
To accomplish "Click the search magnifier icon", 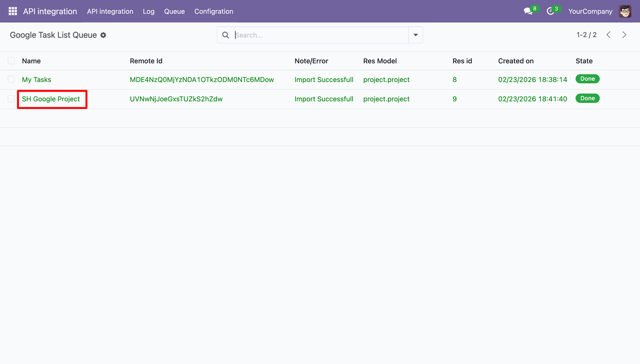I will click(226, 35).
